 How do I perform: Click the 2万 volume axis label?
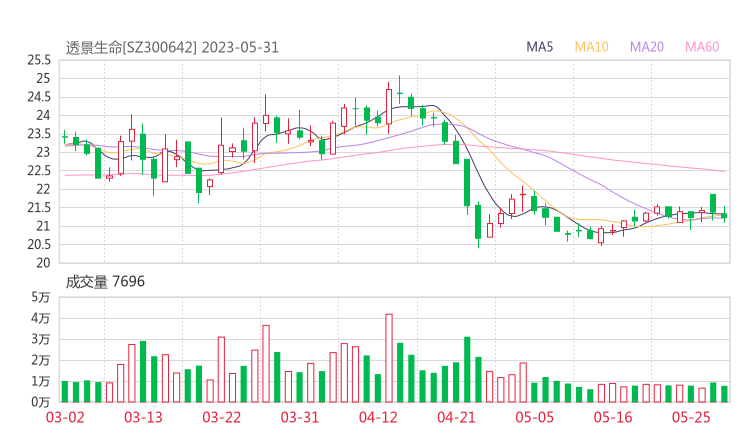[41, 360]
